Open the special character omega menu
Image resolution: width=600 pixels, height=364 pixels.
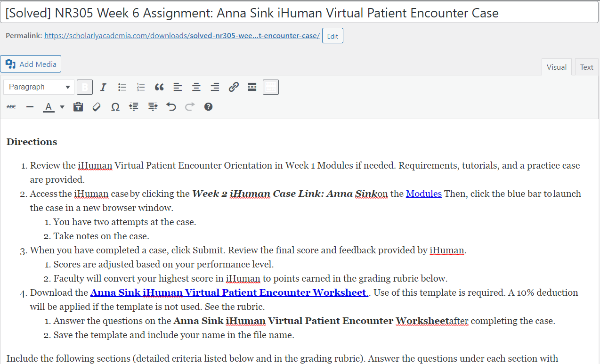115,107
